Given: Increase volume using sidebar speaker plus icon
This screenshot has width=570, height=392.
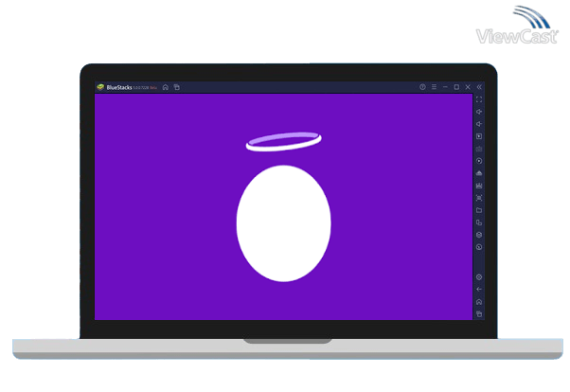Looking at the screenshot, I should (479, 112).
